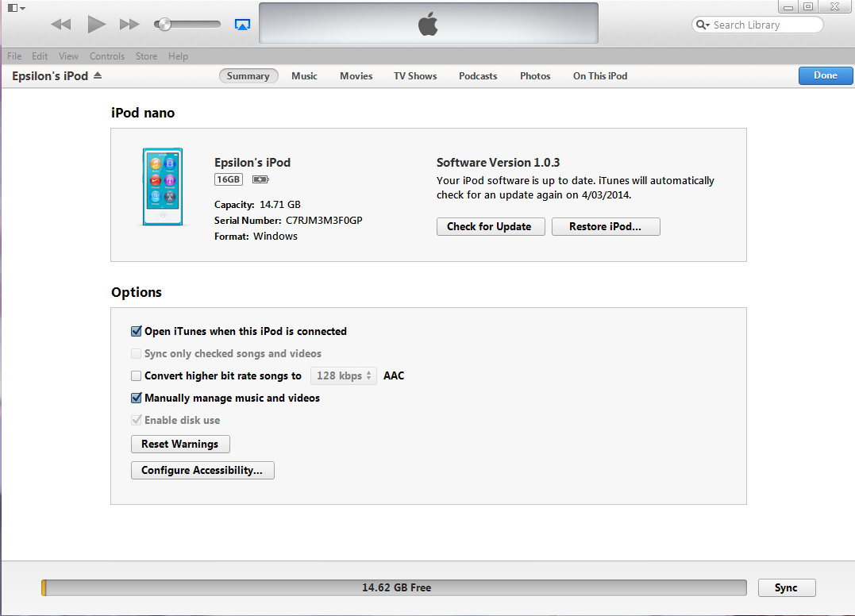Open Configure Accessibility... dialog
The width and height of the screenshot is (855, 616).
click(x=203, y=471)
